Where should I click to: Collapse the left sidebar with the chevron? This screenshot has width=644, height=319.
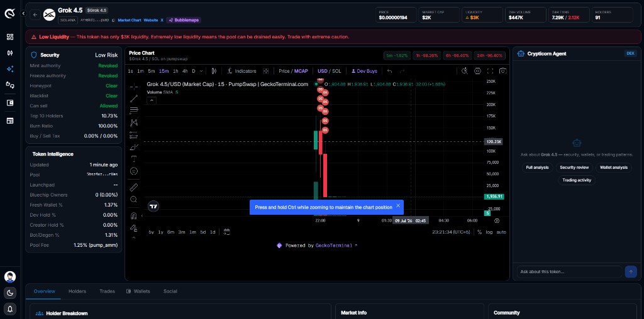pyautogui.click(x=23, y=14)
